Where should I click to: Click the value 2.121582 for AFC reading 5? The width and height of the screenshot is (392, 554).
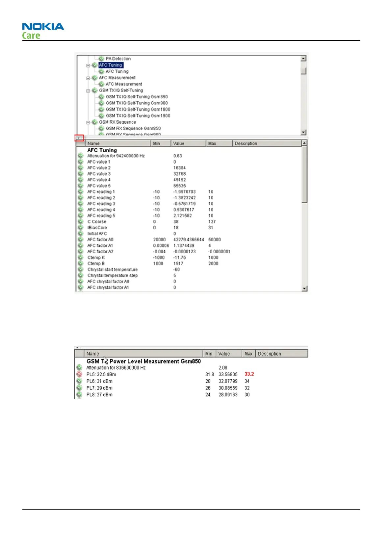183,216
